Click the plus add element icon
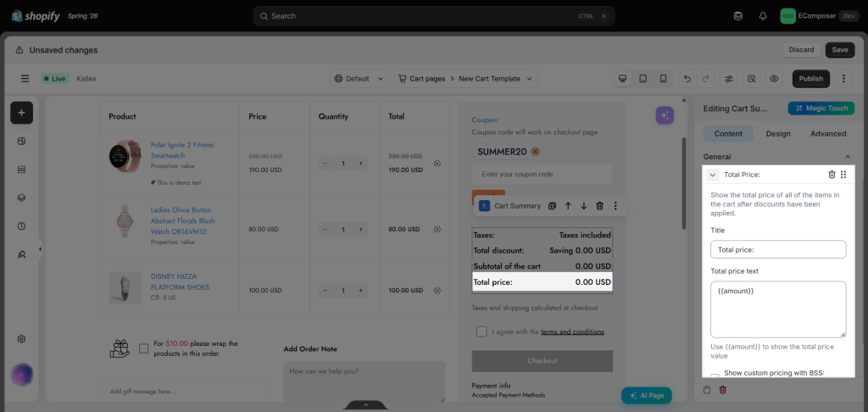Viewport: 868px width, 412px height. [x=21, y=113]
